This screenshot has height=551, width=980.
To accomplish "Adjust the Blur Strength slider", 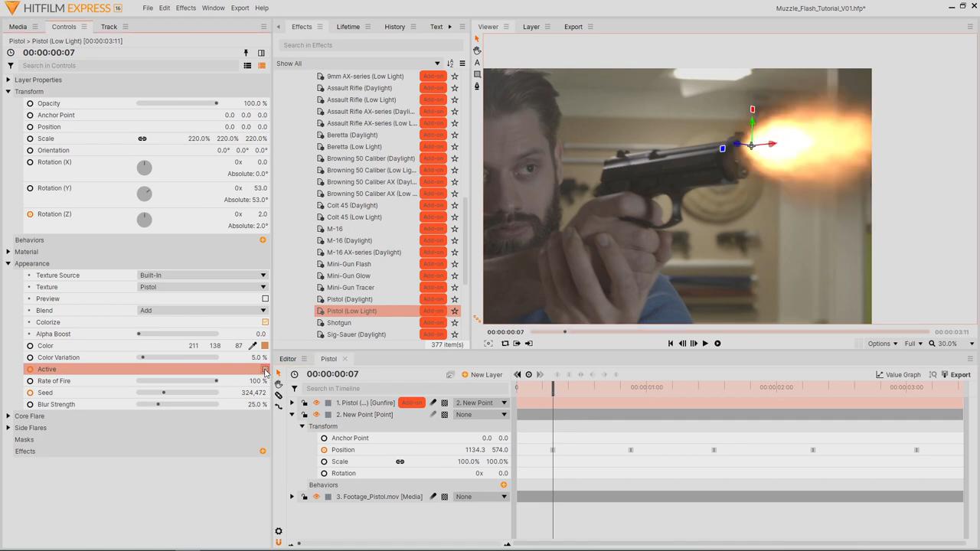I will (178, 405).
